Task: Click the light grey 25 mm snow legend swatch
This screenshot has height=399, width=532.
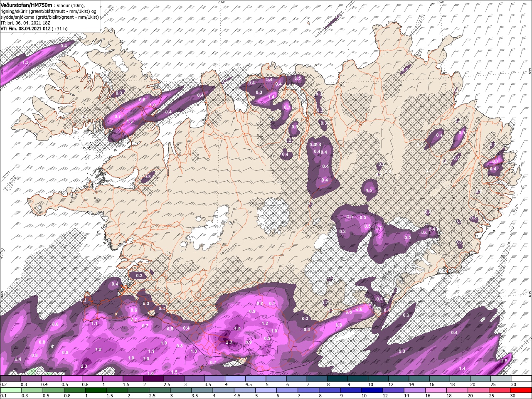Action: click(x=501, y=379)
